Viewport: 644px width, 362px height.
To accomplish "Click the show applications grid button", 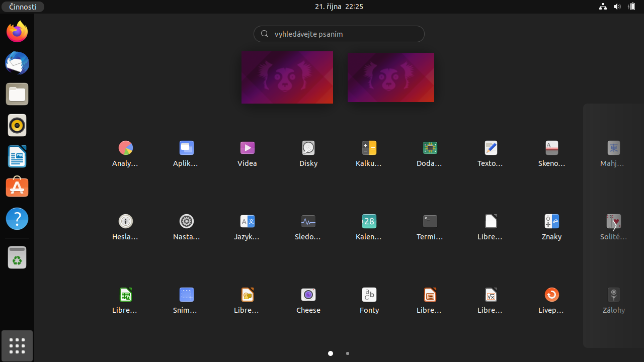I will pos(17,346).
